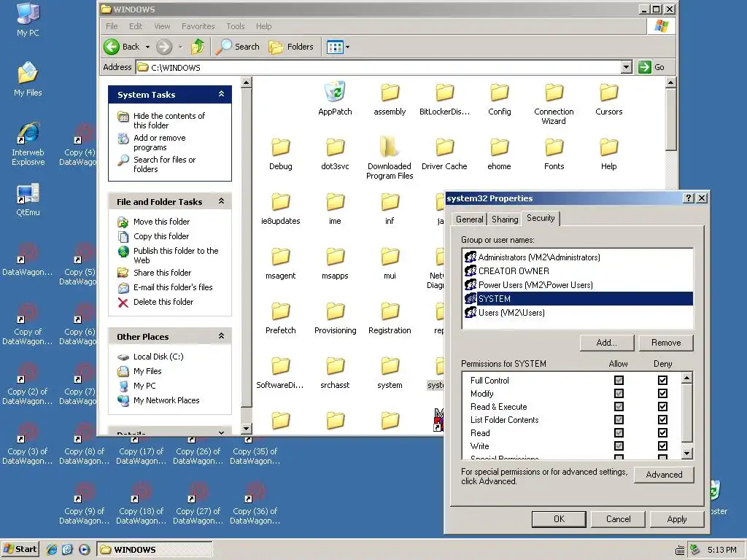The height and width of the screenshot is (560, 747).
Task: Select the system folder icon
Action: pyautogui.click(x=390, y=366)
